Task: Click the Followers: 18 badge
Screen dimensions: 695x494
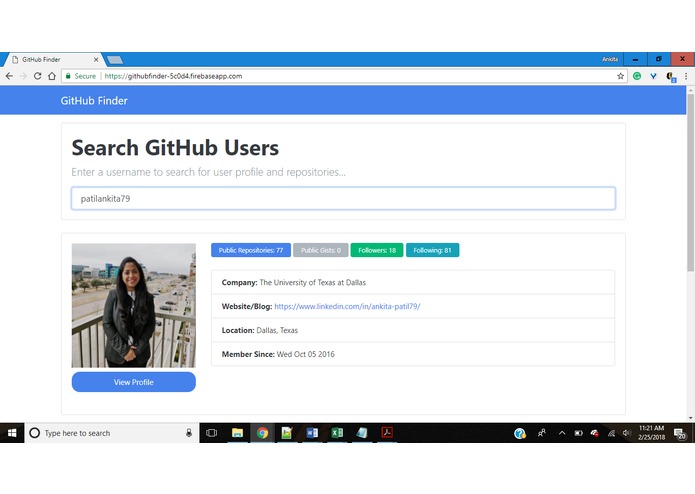Action: coord(377,250)
